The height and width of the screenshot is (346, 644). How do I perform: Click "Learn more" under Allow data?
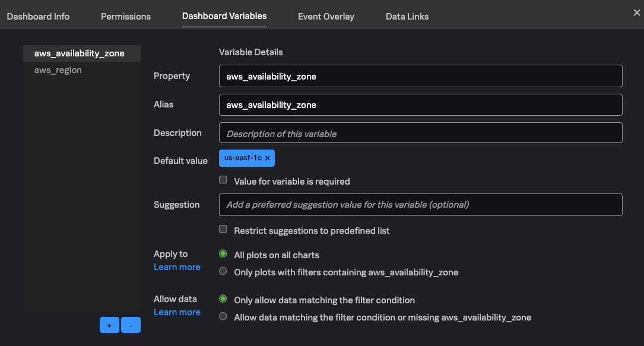coord(177,312)
